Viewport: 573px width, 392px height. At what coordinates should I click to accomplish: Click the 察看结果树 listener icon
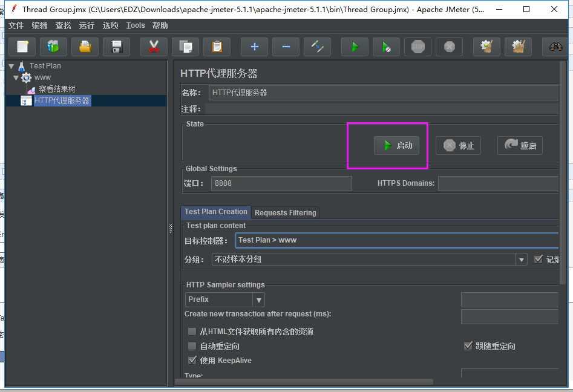[31, 90]
